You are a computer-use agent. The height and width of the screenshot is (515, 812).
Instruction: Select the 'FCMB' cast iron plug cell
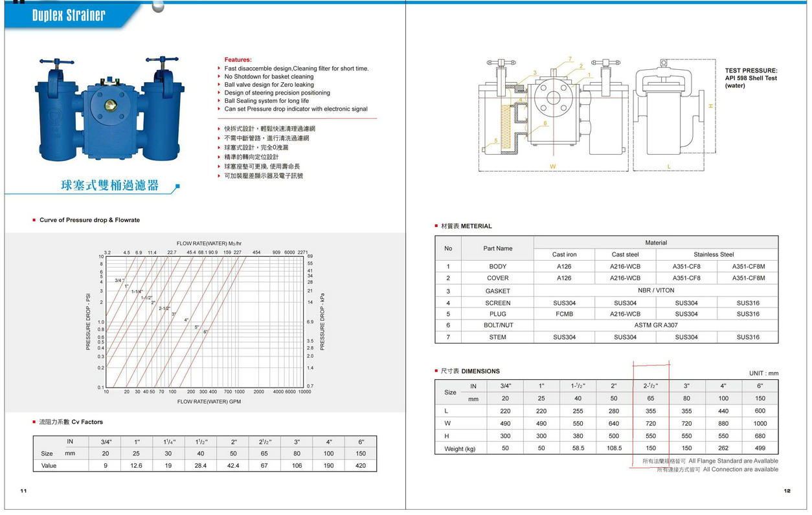(x=564, y=314)
